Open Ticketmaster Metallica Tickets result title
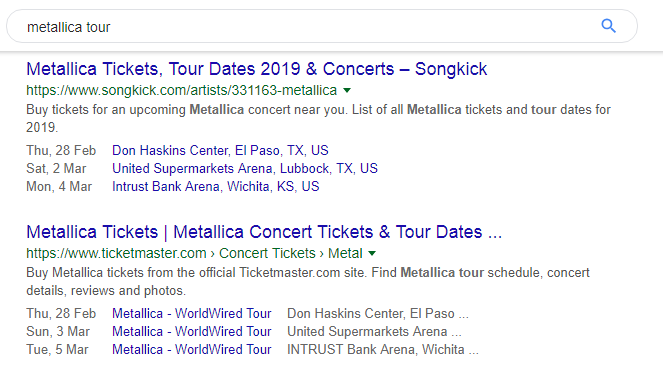The height and width of the screenshot is (373, 663). pyautogui.click(x=264, y=232)
